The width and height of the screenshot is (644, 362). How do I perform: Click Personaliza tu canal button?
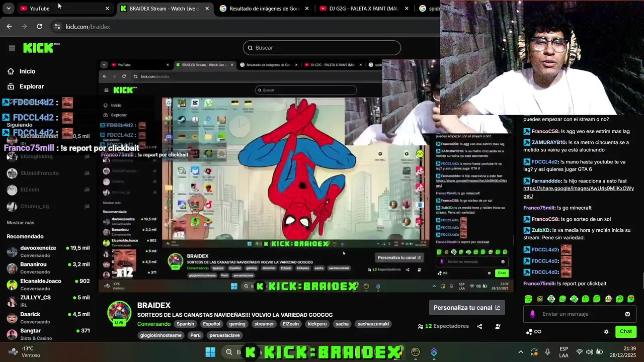[467, 308]
